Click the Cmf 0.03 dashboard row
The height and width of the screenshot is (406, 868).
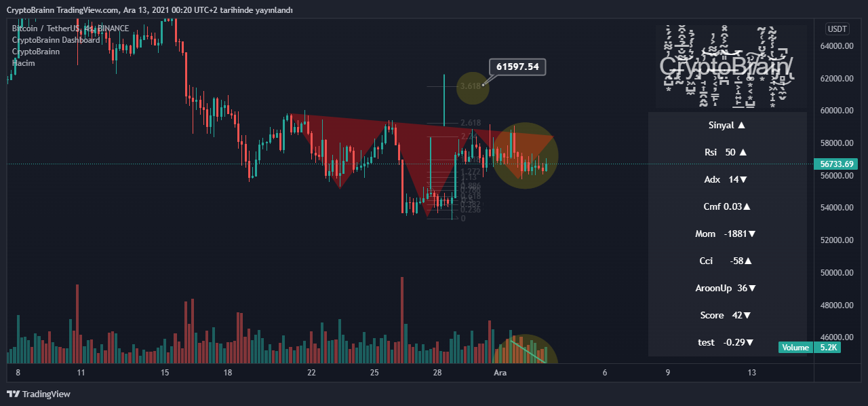point(727,206)
